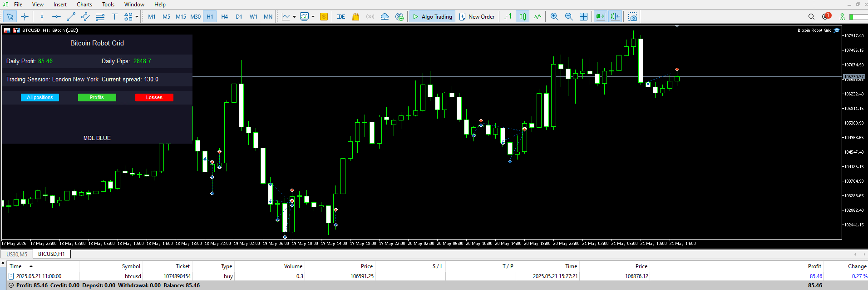Open the Tools menu
This screenshot has height=290, width=868.
click(108, 5)
